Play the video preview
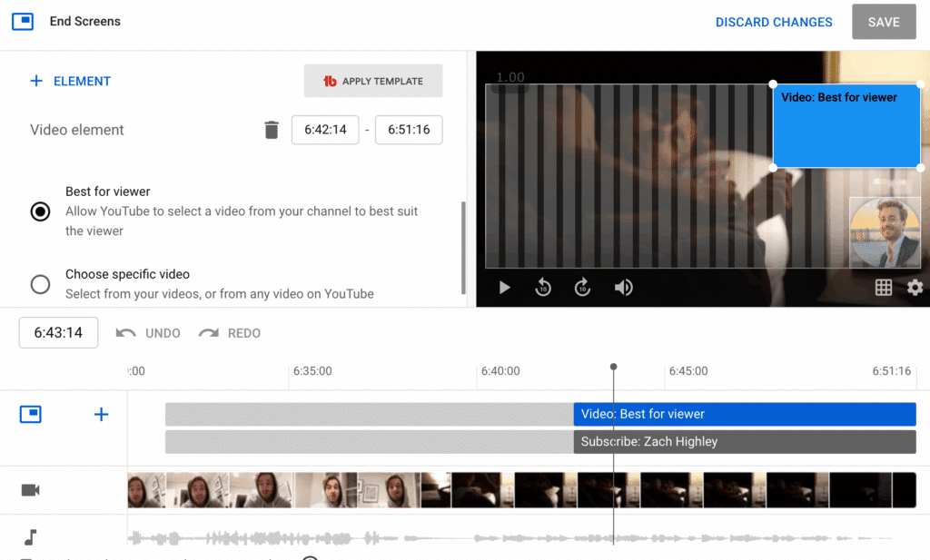The width and height of the screenshot is (930, 560). click(504, 288)
